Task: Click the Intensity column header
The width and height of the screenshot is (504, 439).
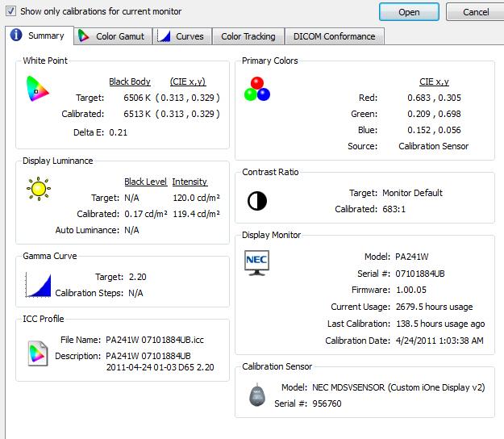Action: [190, 182]
